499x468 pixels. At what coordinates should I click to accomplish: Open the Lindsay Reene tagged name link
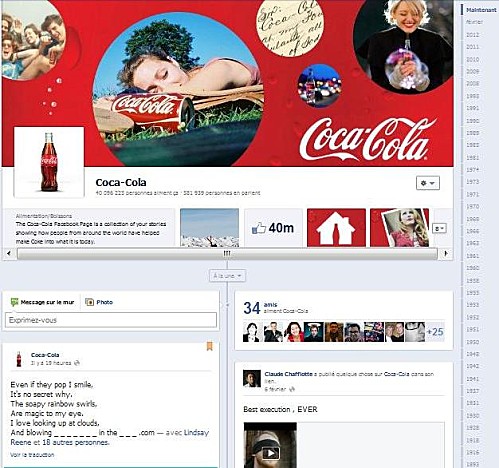pos(196,433)
